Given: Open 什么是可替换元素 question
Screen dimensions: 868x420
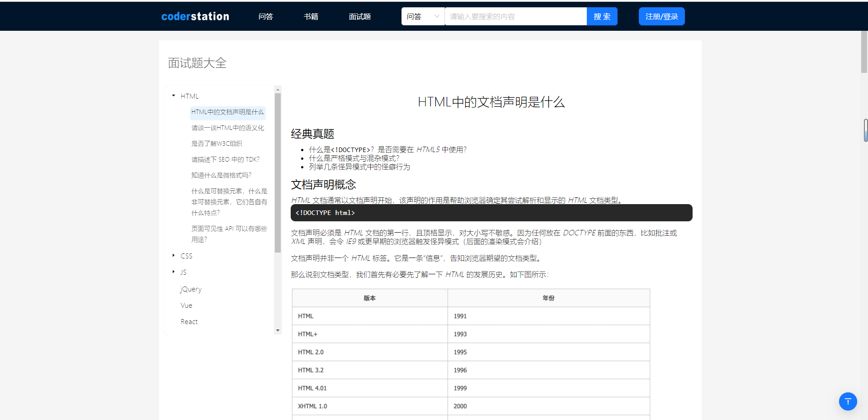Looking at the screenshot, I should pyautogui.click(x=229, y=202).
